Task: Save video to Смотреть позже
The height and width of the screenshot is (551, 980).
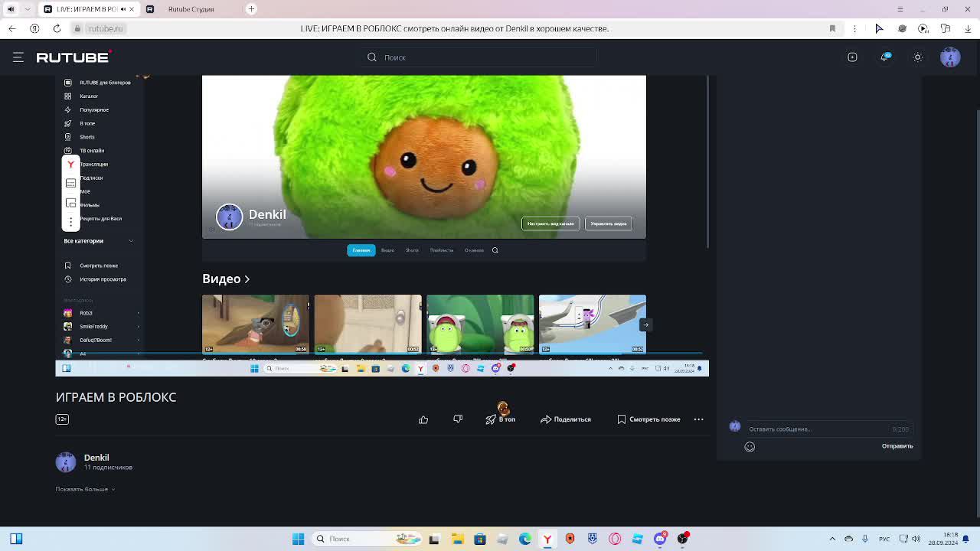Action: pyautogui.click(x=648, y=419)
